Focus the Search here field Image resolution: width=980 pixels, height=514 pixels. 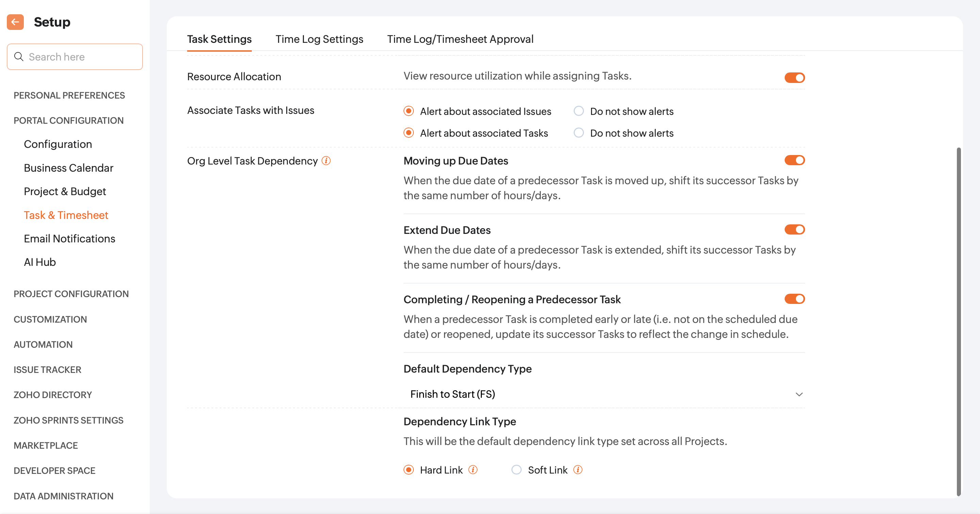(80, 57)
